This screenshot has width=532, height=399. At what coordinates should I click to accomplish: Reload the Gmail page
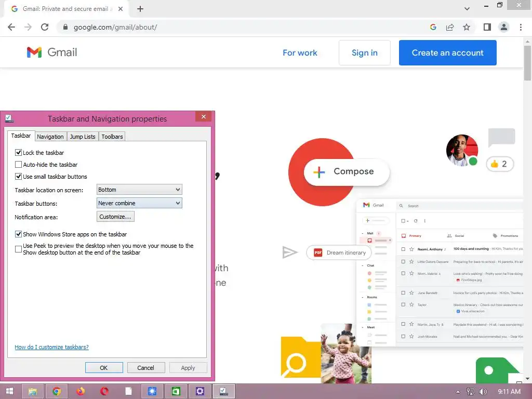(x=45, y=27)
